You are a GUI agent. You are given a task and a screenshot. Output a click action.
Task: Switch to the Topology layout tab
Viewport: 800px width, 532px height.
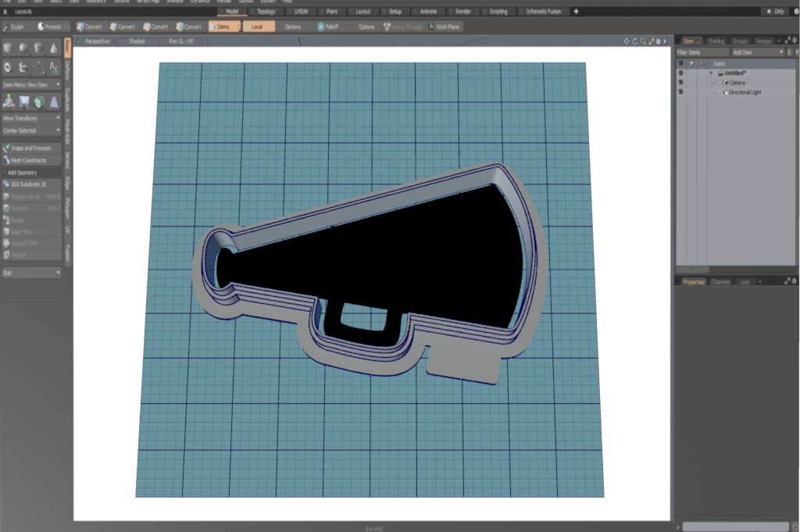point(266,12)
